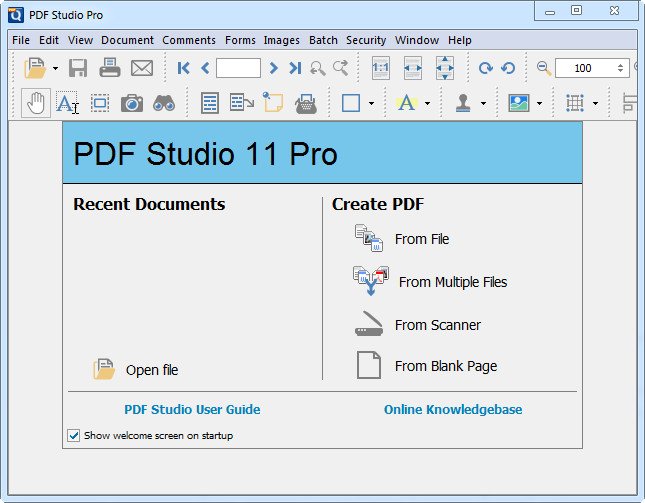Open the Comments menu
Viewport: 645px width, 503px height.
[x=189, y=40]
